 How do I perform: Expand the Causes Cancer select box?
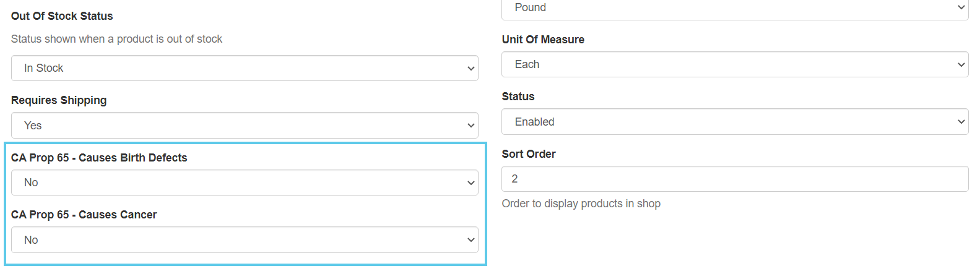245,239
